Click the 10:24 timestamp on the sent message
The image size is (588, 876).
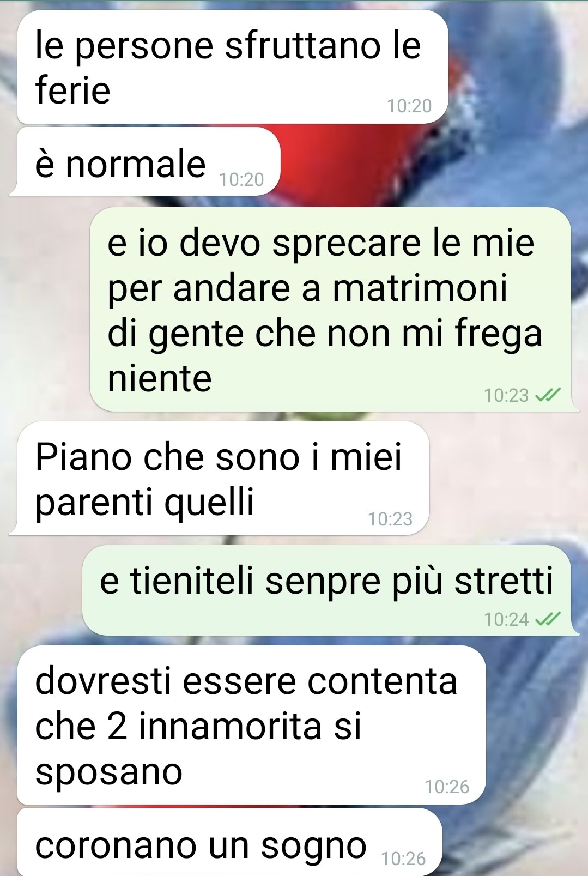[506, 619]
